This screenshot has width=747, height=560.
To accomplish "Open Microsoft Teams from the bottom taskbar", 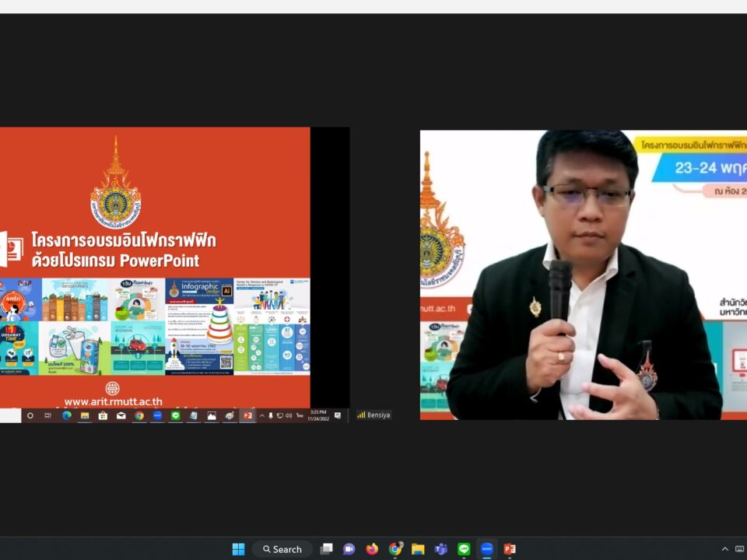I will pyautogui.click(x=440, y=549).
